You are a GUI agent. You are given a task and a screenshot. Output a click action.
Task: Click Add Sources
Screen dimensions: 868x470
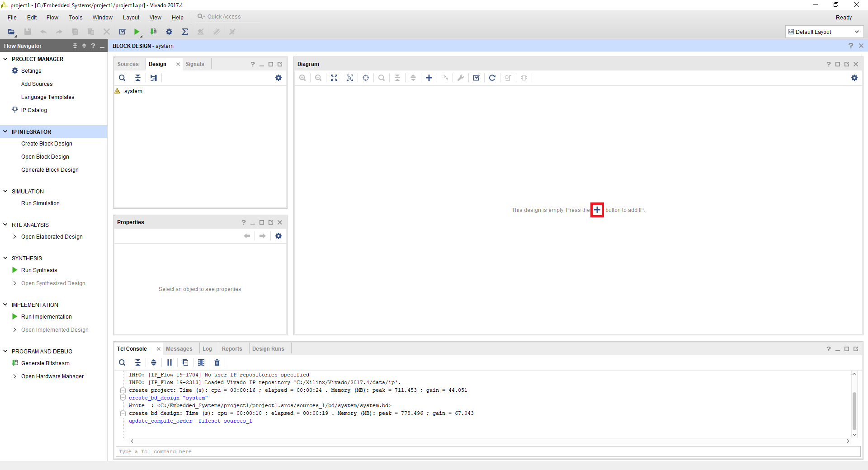coord(37,84)
